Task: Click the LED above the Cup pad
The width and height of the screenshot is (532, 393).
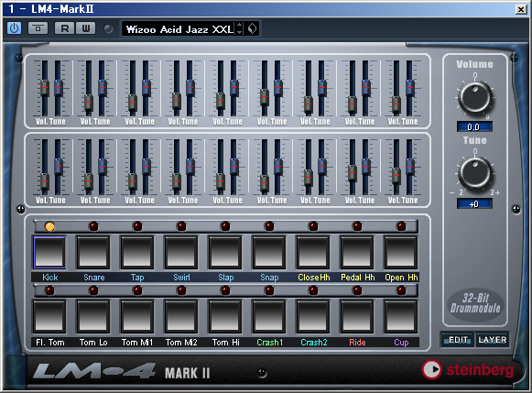Action: 401,290
